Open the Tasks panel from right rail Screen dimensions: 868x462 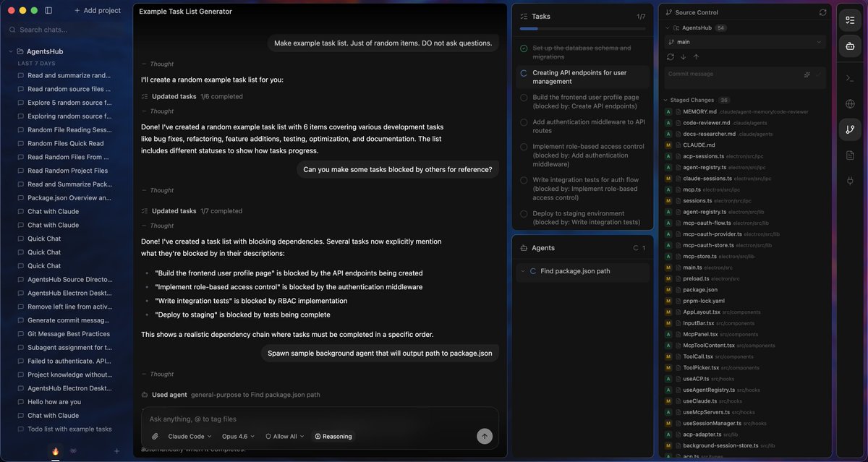[850, 20]
